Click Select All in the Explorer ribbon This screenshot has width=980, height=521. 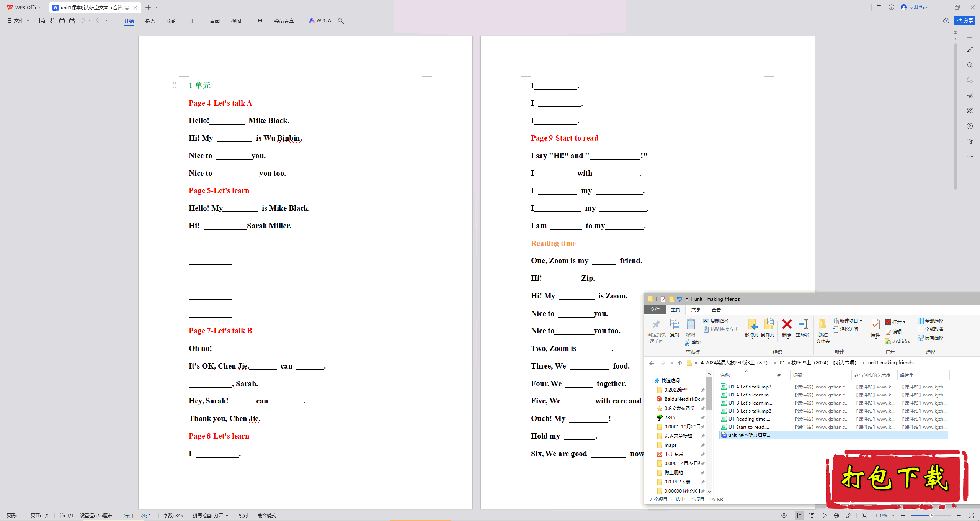tap(930, 321)
